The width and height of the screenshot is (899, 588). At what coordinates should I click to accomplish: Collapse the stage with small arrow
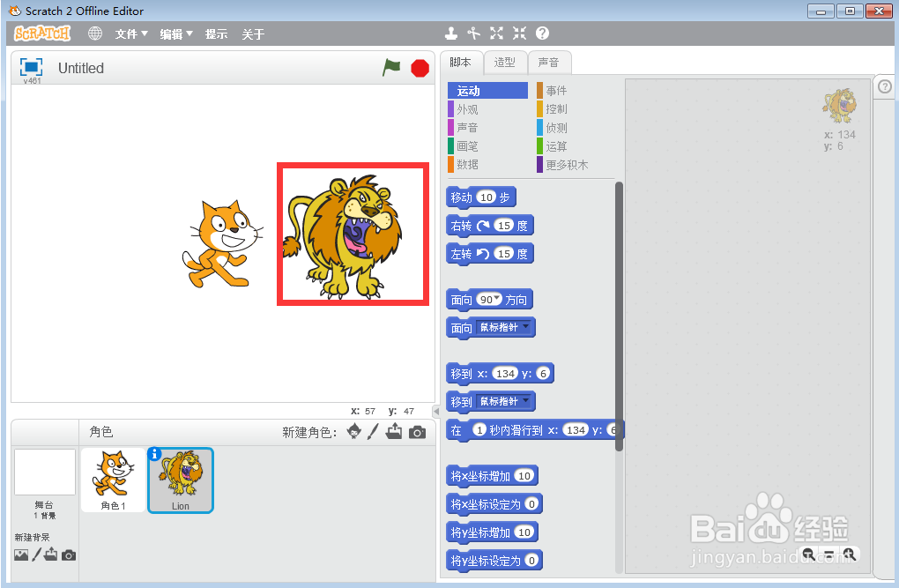coord(436,411)
